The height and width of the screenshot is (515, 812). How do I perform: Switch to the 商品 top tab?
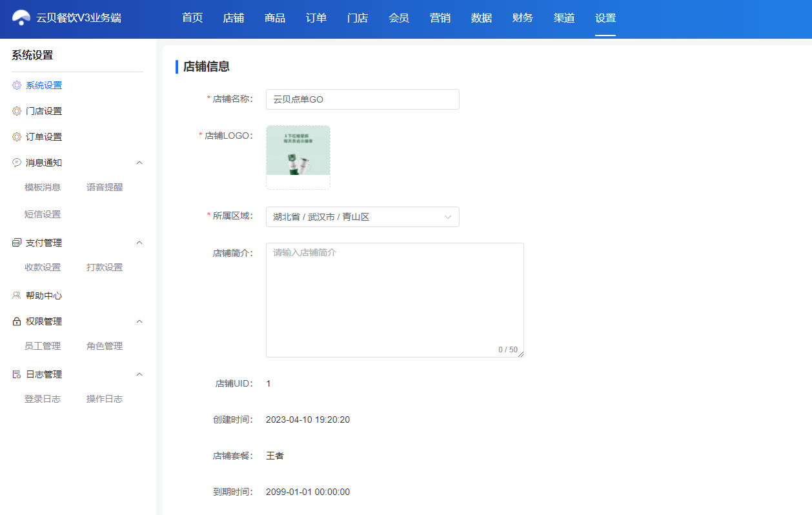pos(275,18)
